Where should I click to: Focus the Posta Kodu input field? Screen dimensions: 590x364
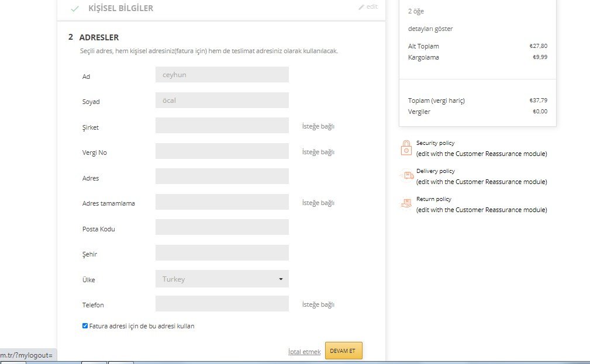tap(222, 227)
